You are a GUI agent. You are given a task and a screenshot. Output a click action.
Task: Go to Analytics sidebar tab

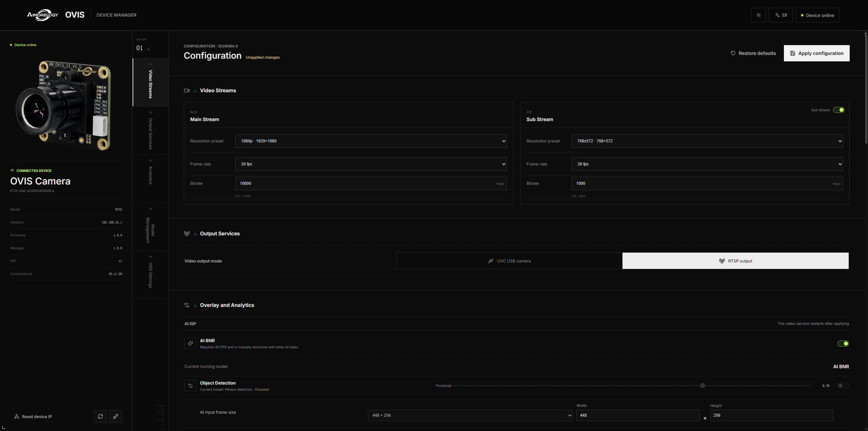tap(151, 179)
